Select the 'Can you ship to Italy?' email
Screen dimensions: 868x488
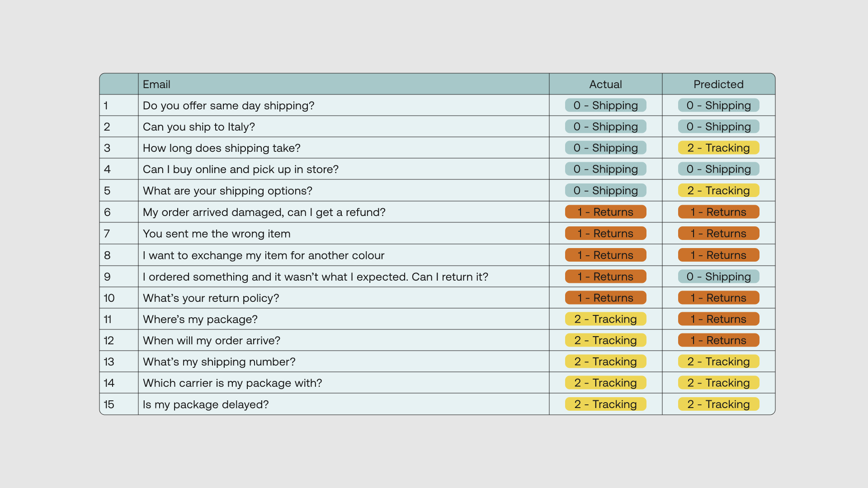click(x=199, y=127)
